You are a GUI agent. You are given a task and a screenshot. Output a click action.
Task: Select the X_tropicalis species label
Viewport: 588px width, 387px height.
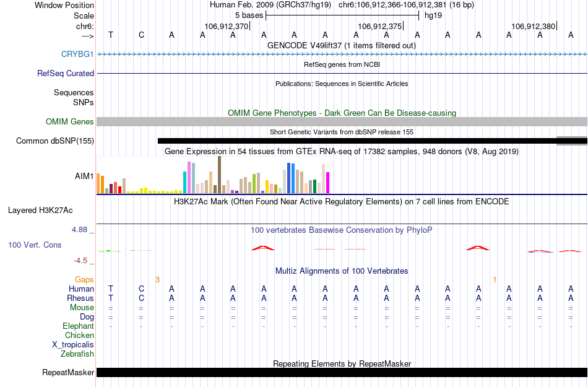(x=73, y=345)
